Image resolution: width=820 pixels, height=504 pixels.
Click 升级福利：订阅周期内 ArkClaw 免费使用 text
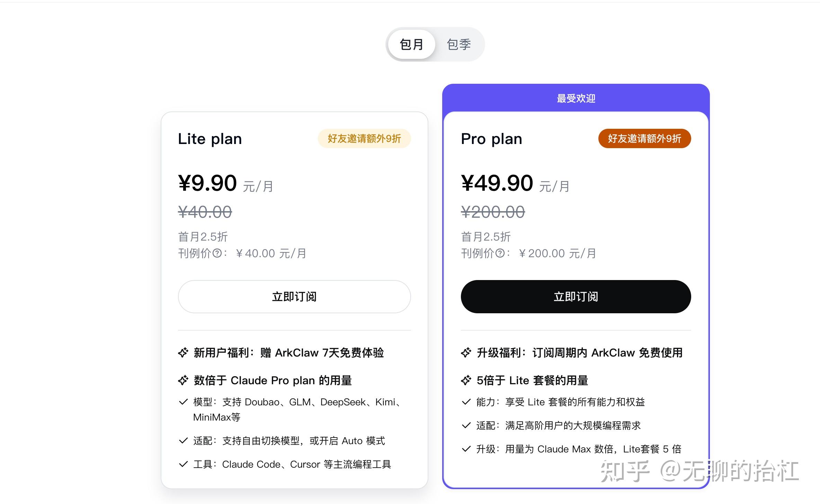pyautogui.click(x=580, y=353)
